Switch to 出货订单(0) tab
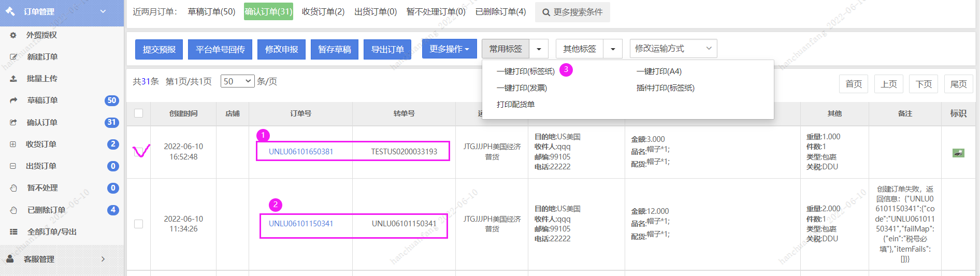980x276 pixels. point(376,11)
